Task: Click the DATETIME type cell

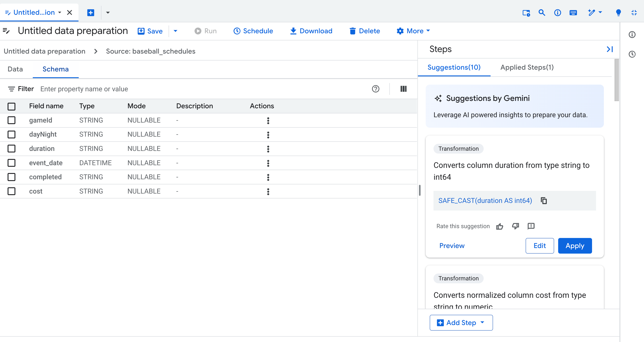Action: tap(95, 163)
